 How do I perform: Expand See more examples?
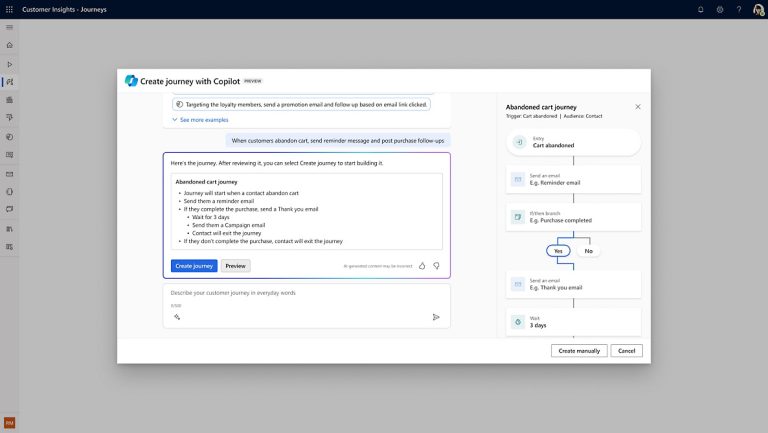pyautogui.click(x=200, y=120)
